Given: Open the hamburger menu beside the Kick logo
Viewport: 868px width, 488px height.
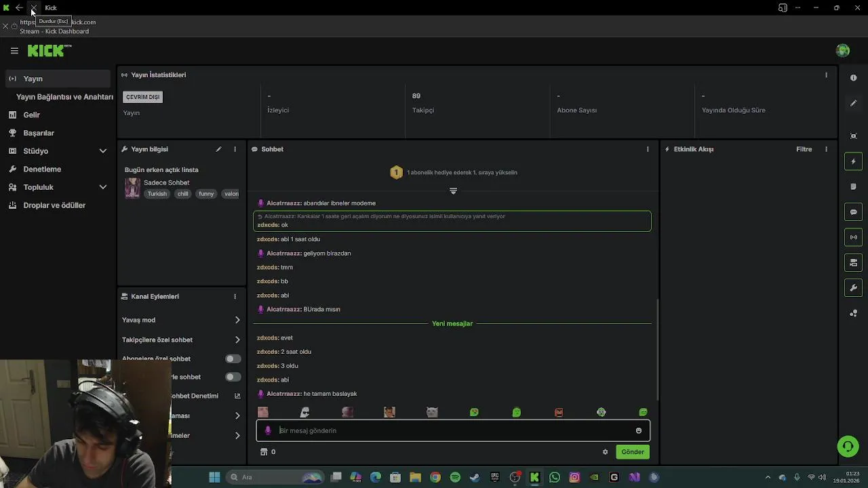Looking at the screenshot, I should tap(14, 51).
